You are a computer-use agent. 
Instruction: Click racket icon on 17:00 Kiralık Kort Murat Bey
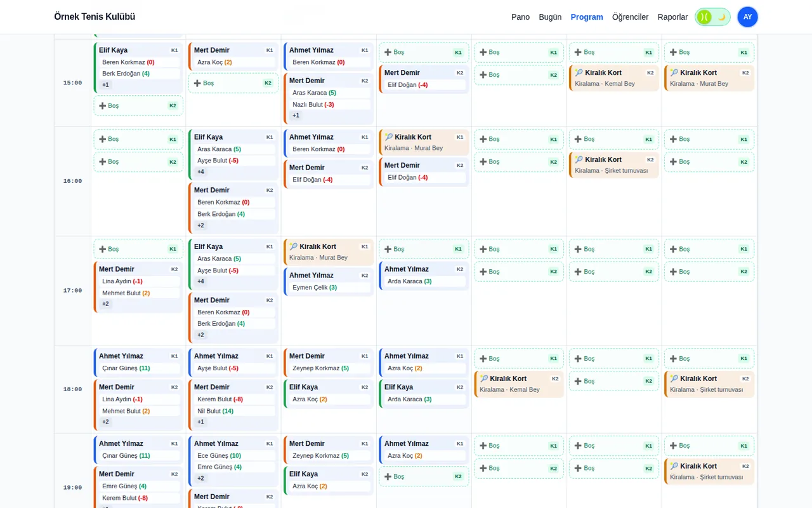293,246
